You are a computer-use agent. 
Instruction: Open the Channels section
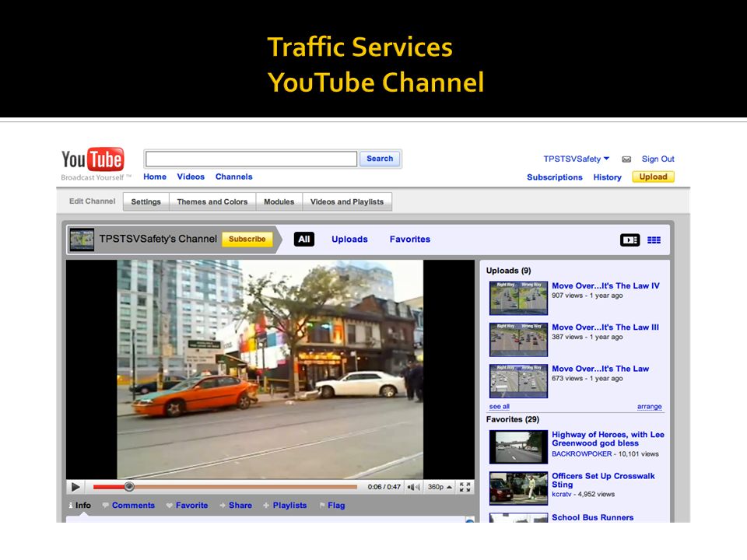coord(234,177)
